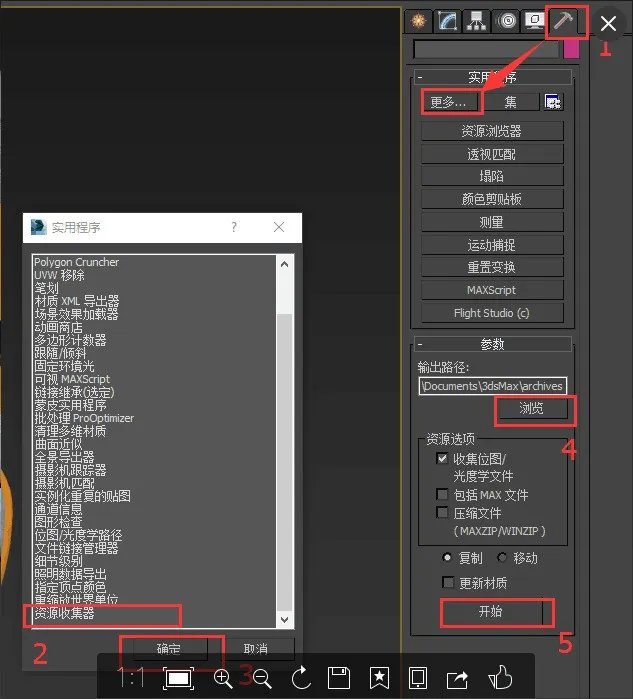Screen dimensions: 633x699
Task: Open the MAXScript utility
Action: tap(492, 290)
